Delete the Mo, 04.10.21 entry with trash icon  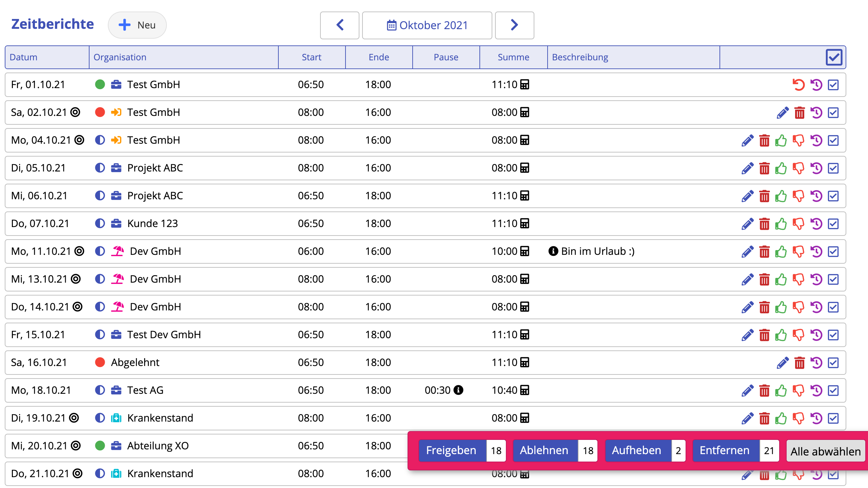tap(764, 140)
